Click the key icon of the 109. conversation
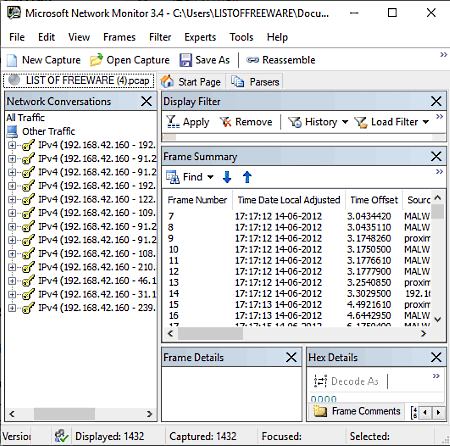This screenshot has width=450, height=446. [28, 213]
